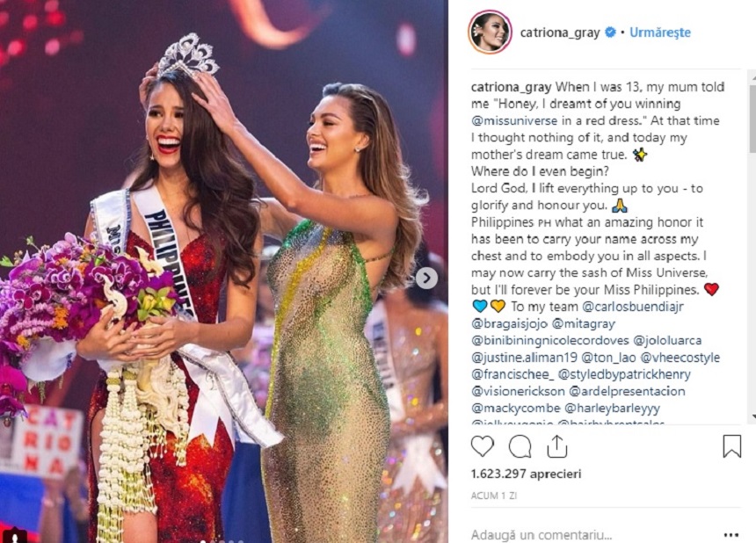Open @styledbypatrickhenry mention
This screenshot has width=756, height=543.
tap(624, 374)
